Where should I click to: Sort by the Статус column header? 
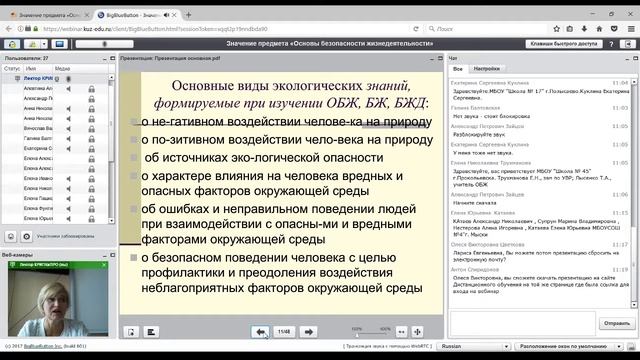pos(12,69)
